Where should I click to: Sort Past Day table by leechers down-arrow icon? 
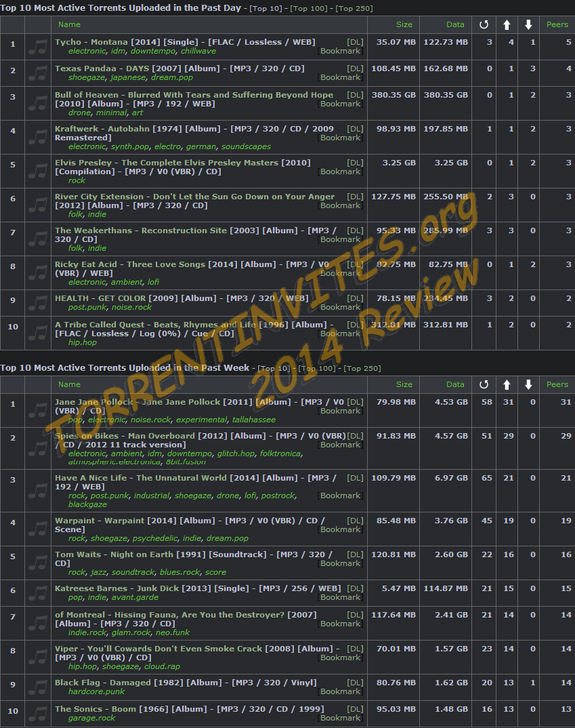(x=529, y=24)
